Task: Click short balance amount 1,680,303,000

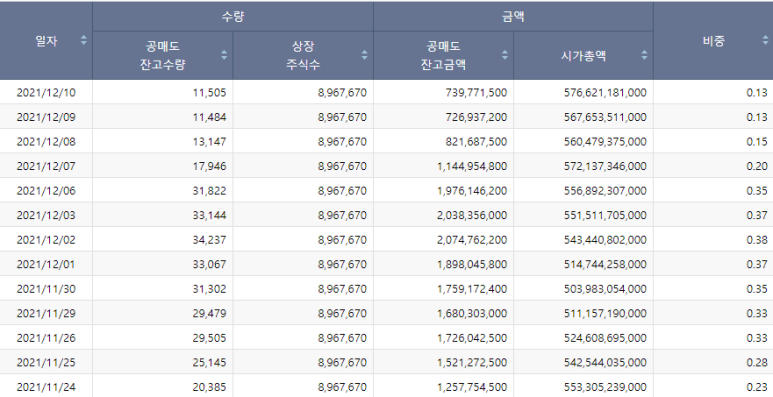Action: [x=472, y=313]
